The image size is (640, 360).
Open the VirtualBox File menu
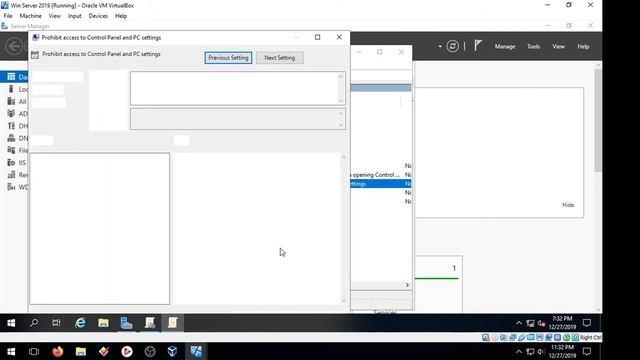coord(8,16)
